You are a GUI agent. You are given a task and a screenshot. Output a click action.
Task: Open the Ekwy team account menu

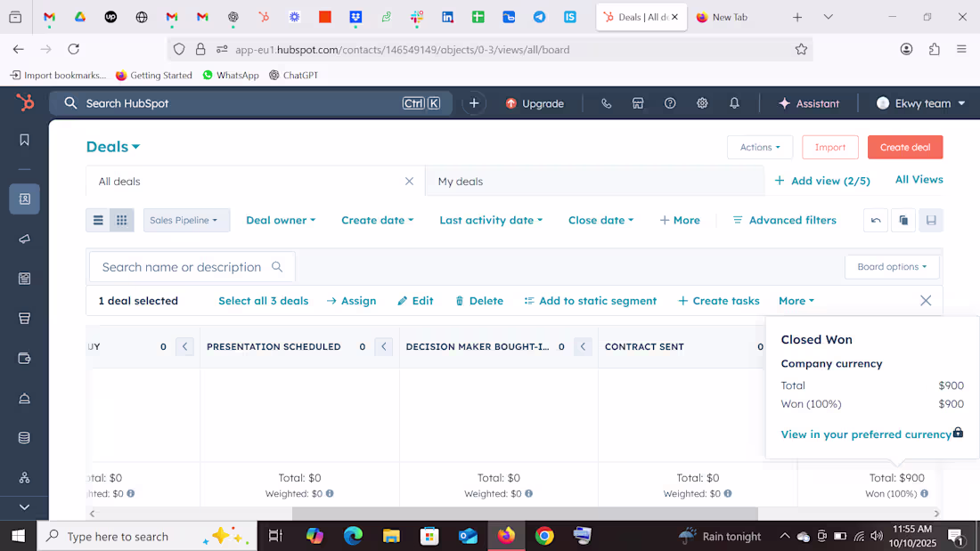click(x=920, y=104)
